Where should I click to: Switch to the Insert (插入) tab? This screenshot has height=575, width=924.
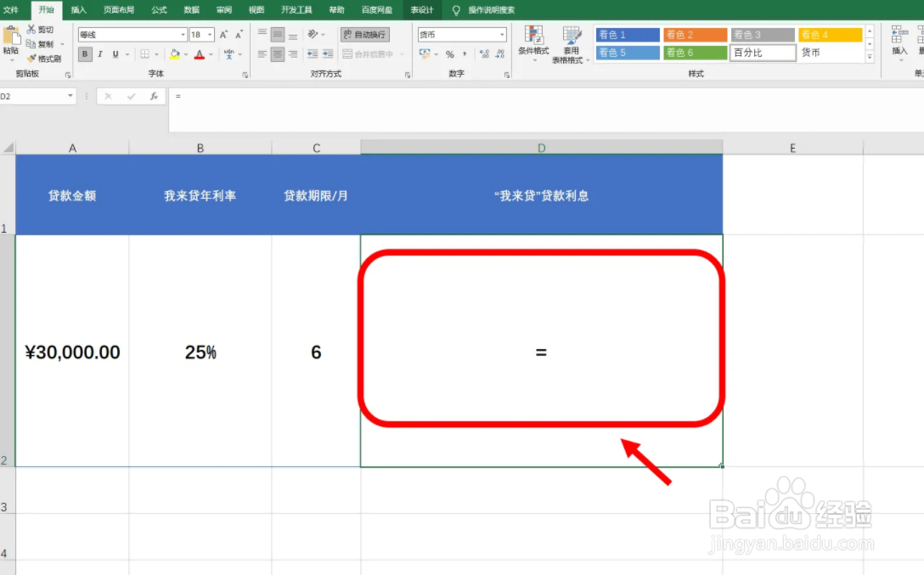click(78, 10)
